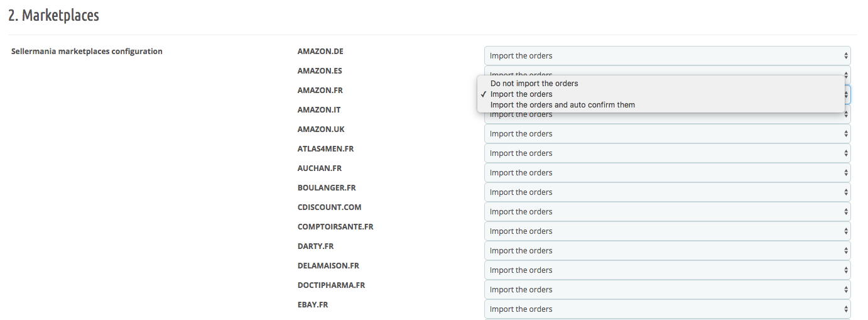The image size is (868, 320).
Task: Open the AMAZON.DE import dropdown
Action: (667, 55)
